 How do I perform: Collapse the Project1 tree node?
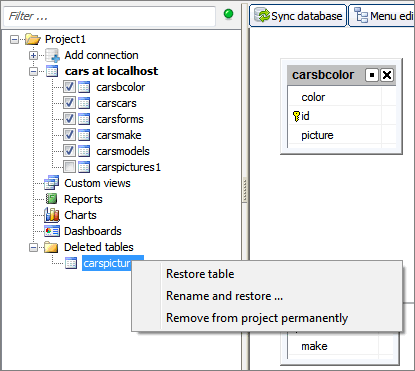[x=14, y=39]
